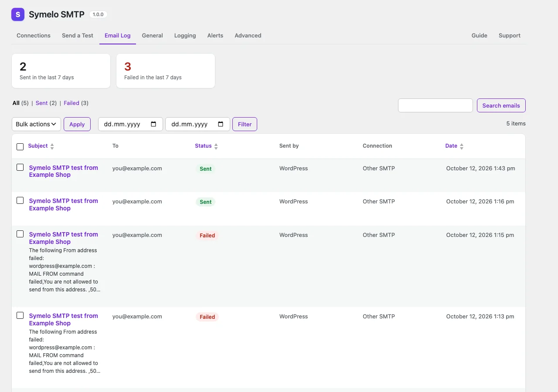Open calendar picker in second date field
The height and width of the screenshot is (392, 558).
(x=221, y=124)
